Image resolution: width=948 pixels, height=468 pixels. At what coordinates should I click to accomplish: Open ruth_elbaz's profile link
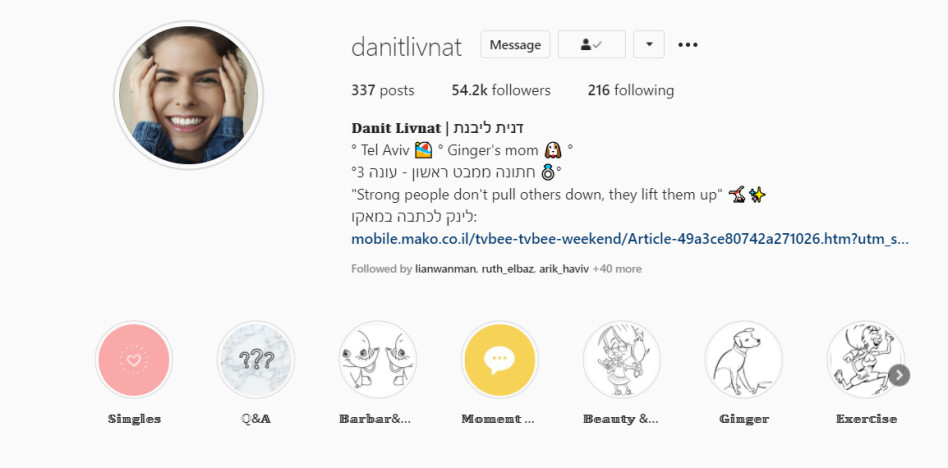(x=508, y=269)
